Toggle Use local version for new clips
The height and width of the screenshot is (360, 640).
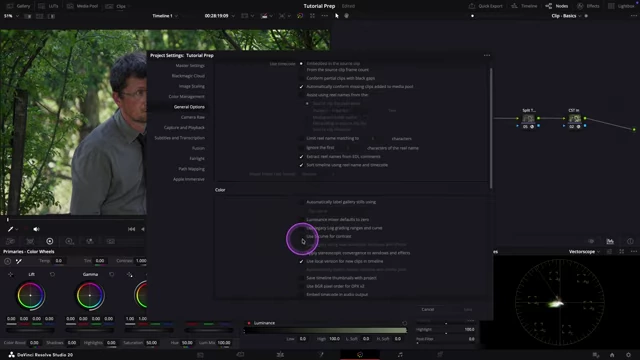click(301, 261)
